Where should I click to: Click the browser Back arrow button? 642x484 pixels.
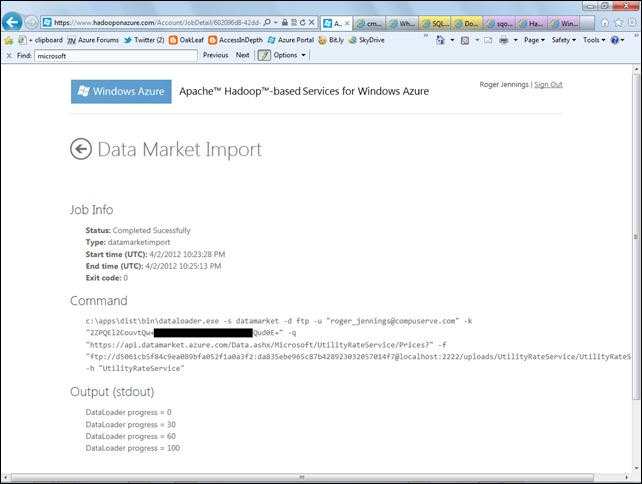pyautogui.click(x=12, y=22)
